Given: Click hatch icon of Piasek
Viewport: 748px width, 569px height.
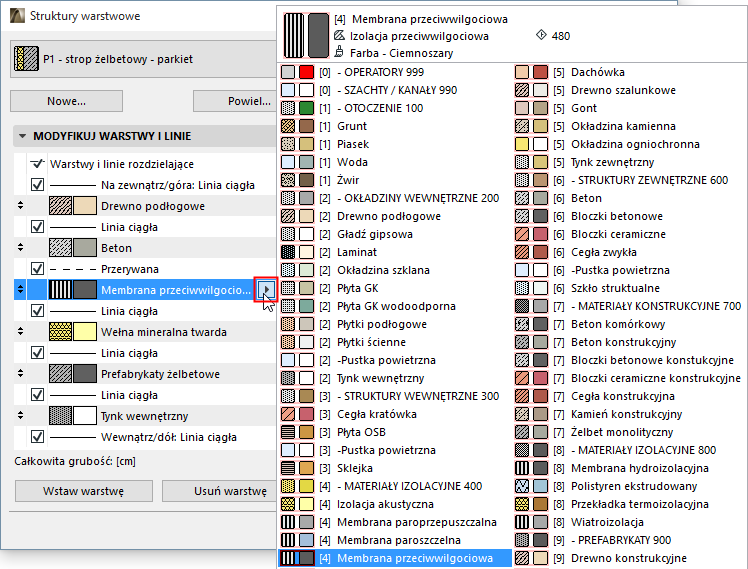Looking at the screenshot, I should (288, 144).
